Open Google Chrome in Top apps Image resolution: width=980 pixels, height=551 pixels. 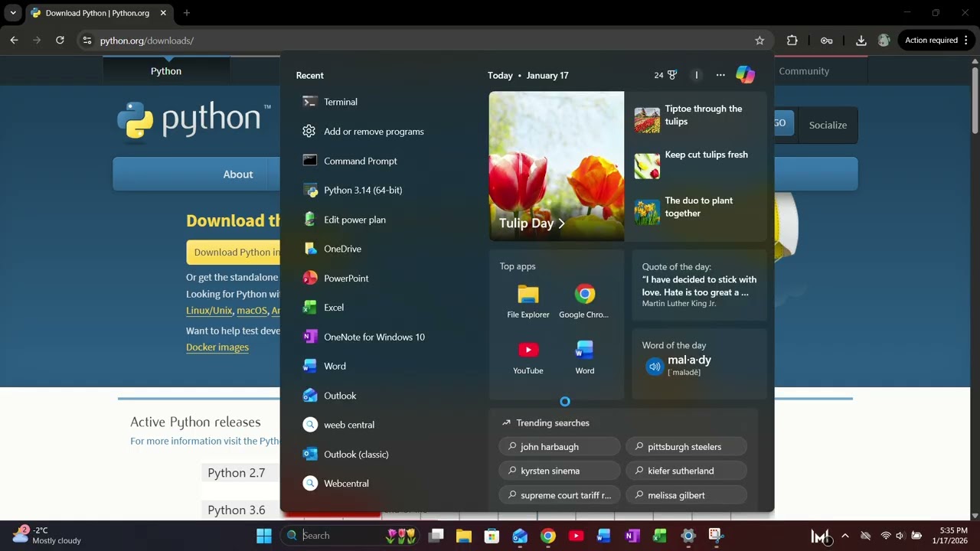(x=584, y=302)
